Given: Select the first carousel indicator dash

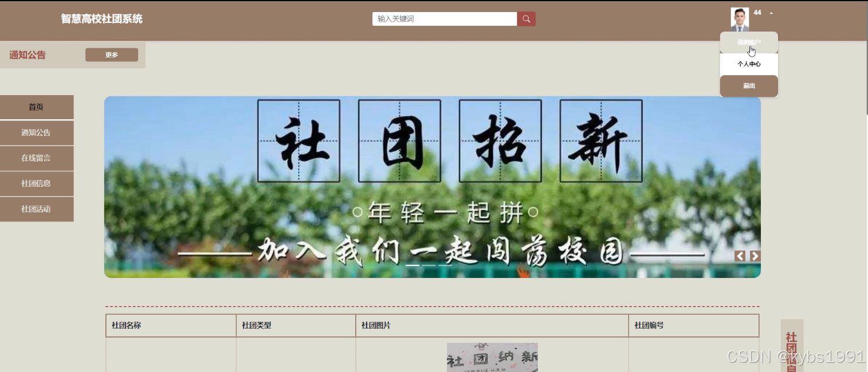Looking at the screenshot, I should [413, 265].
